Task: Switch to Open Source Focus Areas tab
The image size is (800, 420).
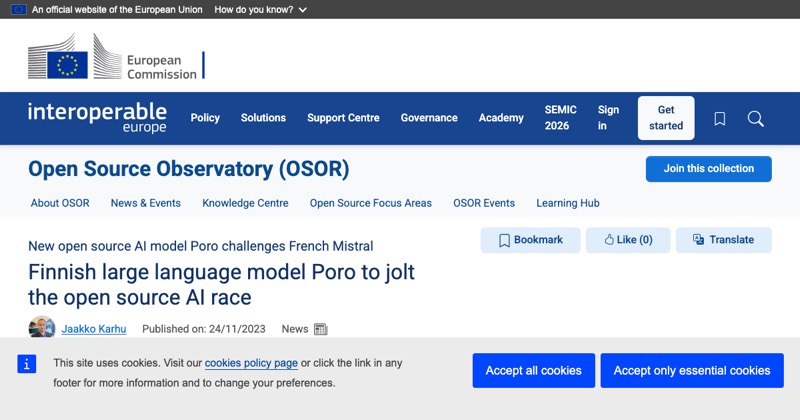Action: pyautogui.click(x=371, y=203)
